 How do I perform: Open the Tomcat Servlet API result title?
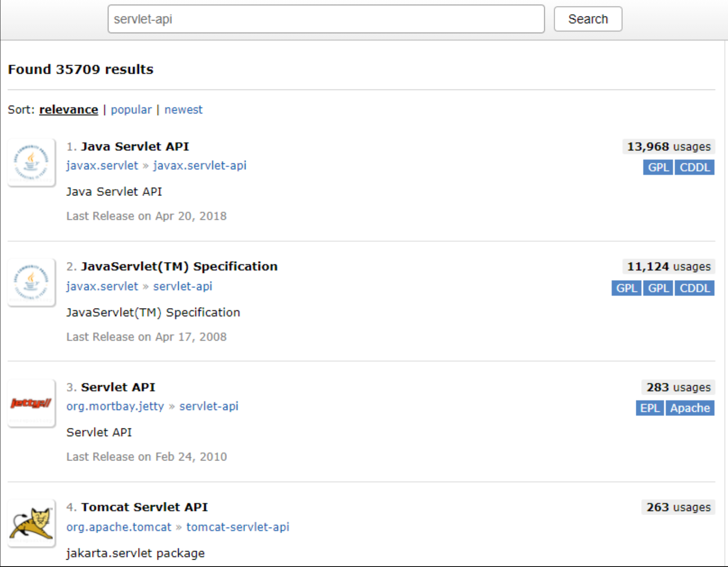pos(144,507)
